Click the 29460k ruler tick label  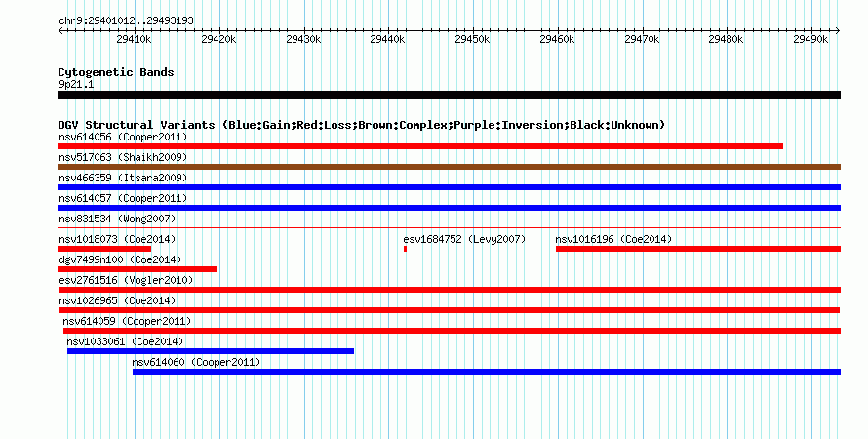(x=557, y=39)
